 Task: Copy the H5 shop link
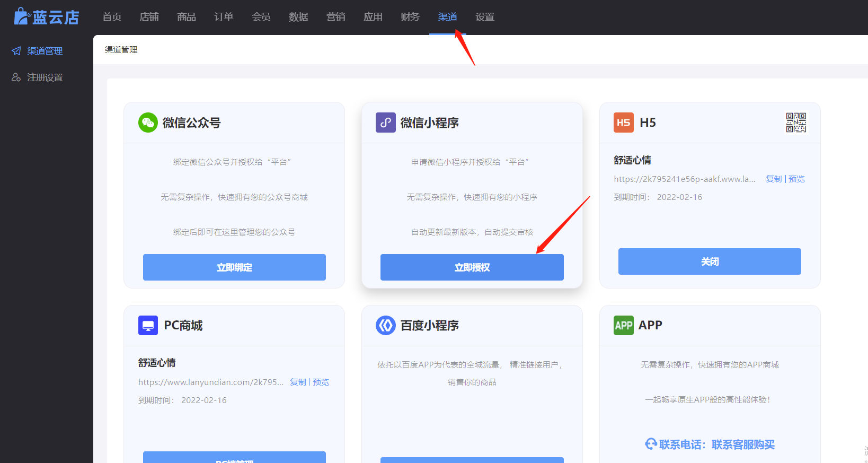pos(774,179)
